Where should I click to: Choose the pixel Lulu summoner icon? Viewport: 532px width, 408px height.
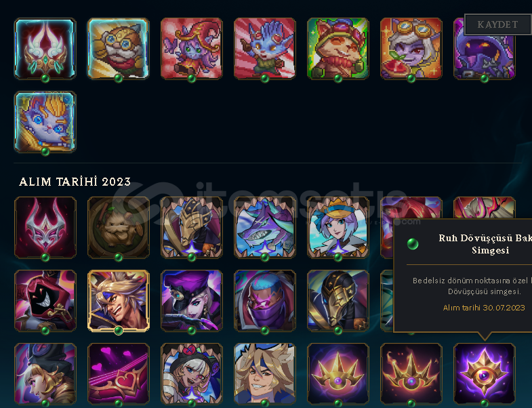click(191, 49)
